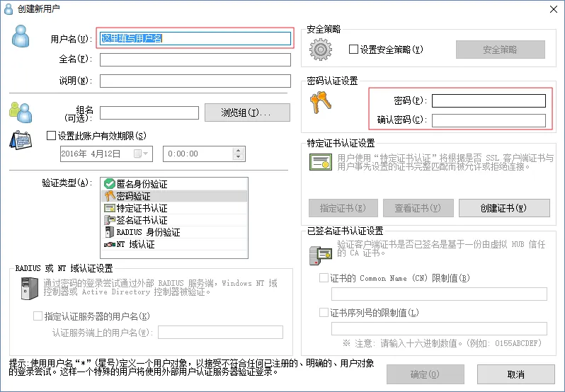Click the signed certificate icon of 签名证书认证

click(109, 220)
